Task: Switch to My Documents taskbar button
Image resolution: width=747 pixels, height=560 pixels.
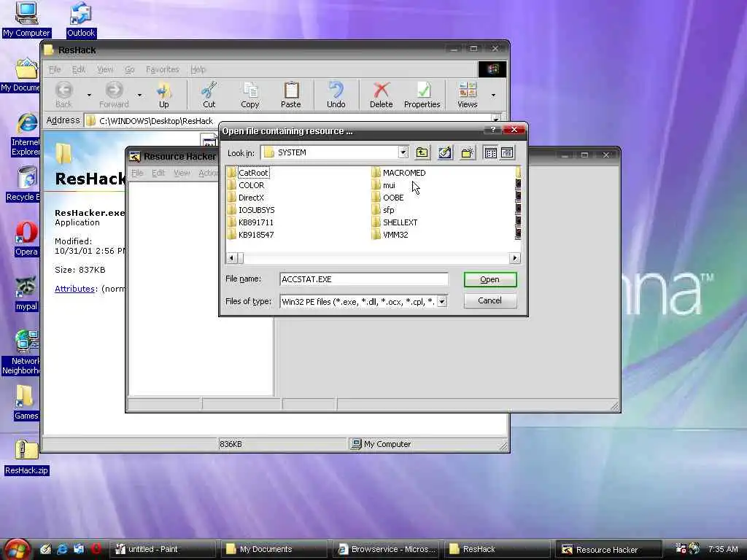Action: point(275,549)
